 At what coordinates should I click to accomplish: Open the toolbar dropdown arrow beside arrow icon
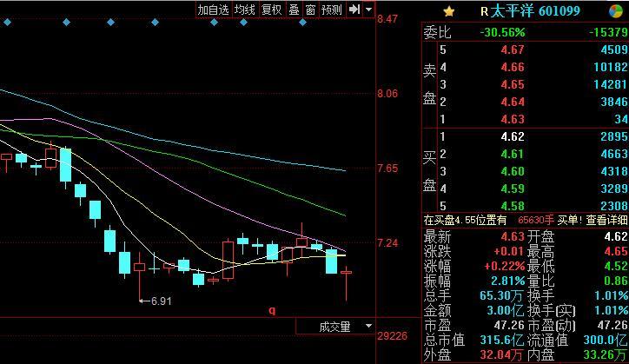click(368, 10)
